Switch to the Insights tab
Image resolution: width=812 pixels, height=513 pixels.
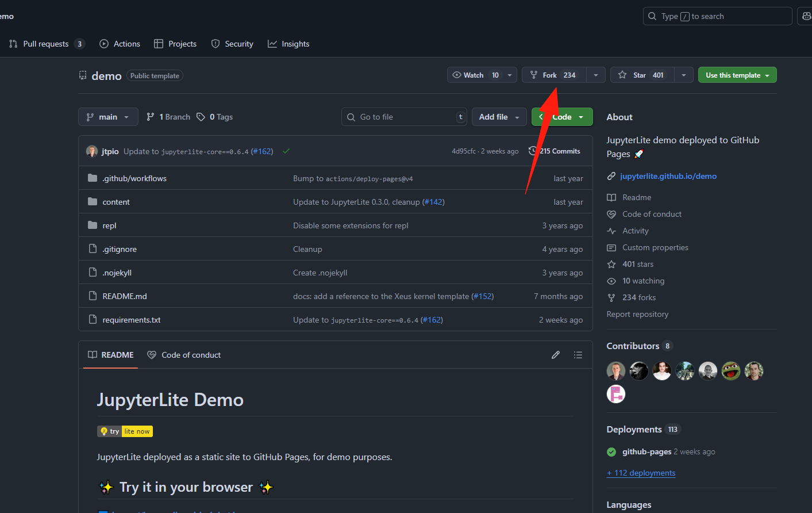288,44
